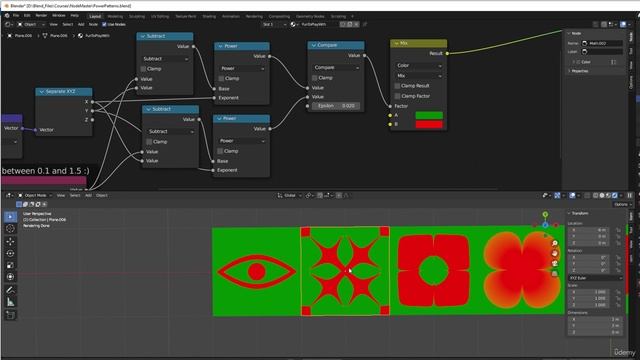The width and height of the screenshot is (640, 360).
Task: Click the gizmo visibility icon in viewport header
Action: tap(557, 196)
